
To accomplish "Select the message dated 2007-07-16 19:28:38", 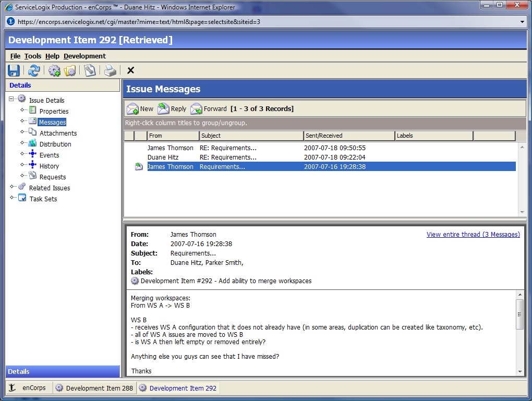I will 320,166.
